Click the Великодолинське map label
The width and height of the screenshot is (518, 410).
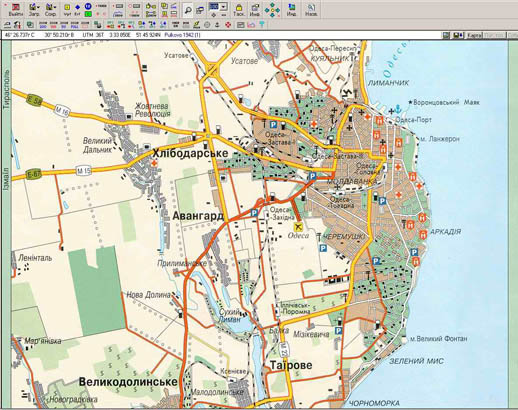pyautogui.click(x=128, y=382)
